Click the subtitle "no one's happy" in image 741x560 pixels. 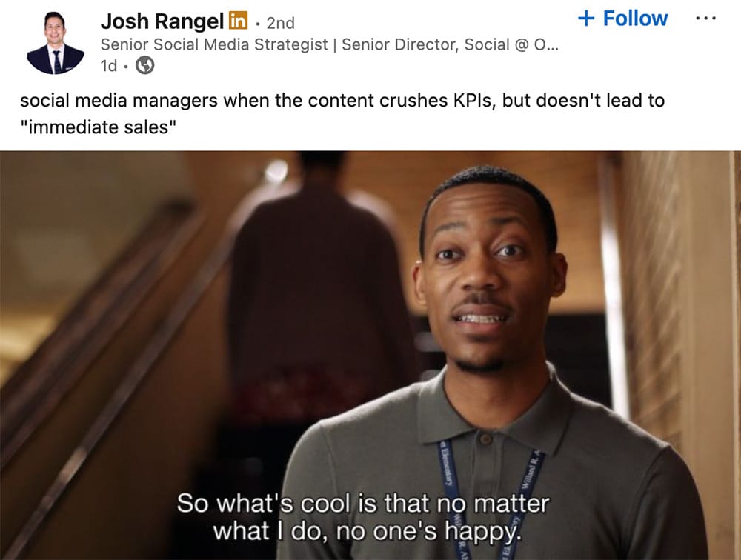(428, 532)
